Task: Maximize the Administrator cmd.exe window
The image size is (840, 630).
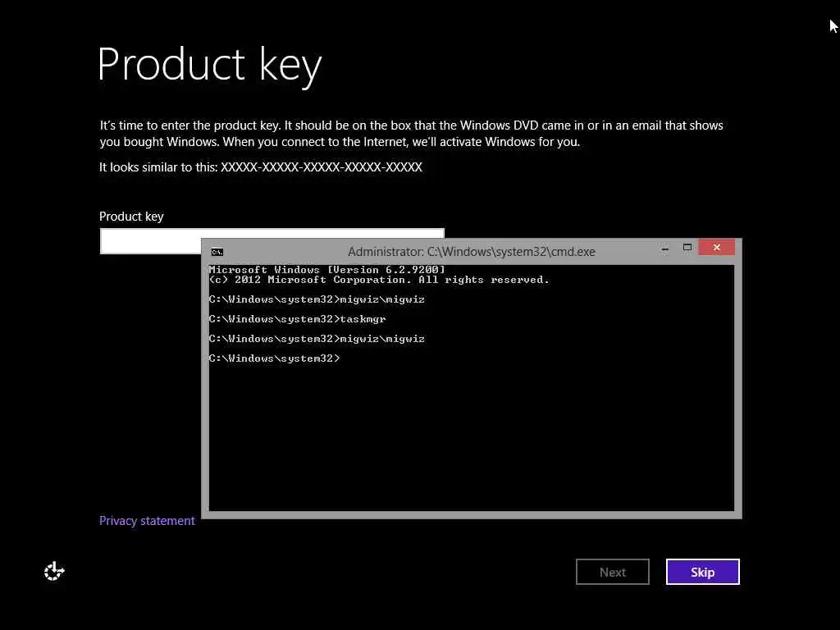Action: click(x=687, y=248)
